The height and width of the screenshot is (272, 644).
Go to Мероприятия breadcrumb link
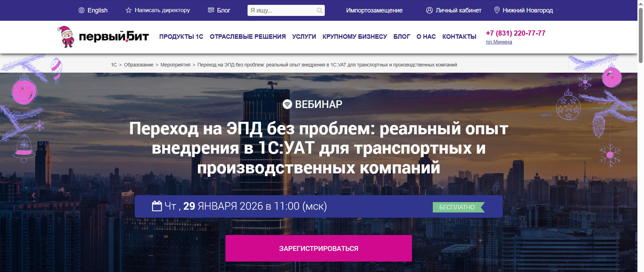coord(175,65)
